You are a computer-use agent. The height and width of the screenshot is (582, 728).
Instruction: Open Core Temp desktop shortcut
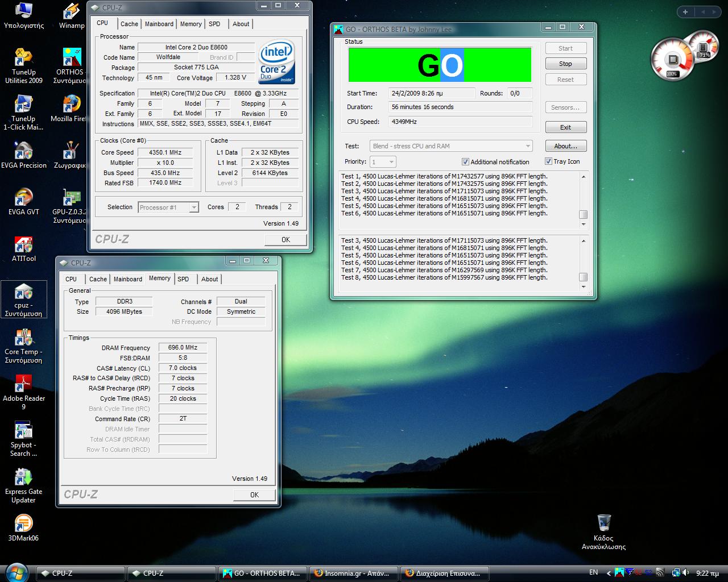(x=23, y=346)
